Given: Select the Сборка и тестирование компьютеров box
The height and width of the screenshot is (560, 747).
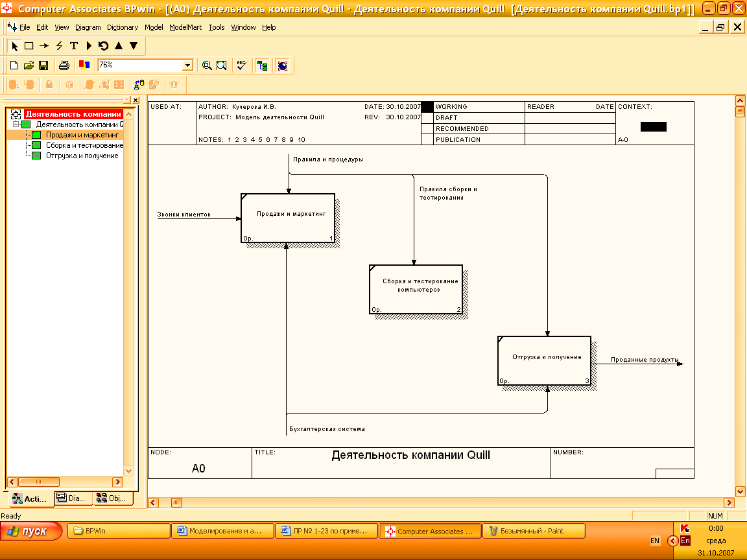Looking at the screenshot, I should coord(416,290).
